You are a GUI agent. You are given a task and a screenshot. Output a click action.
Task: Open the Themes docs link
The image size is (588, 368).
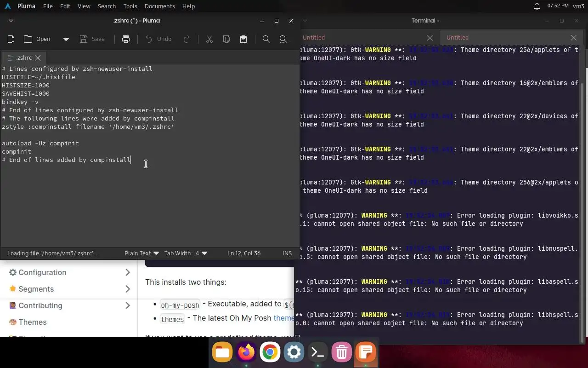click(x=33, y=322)
